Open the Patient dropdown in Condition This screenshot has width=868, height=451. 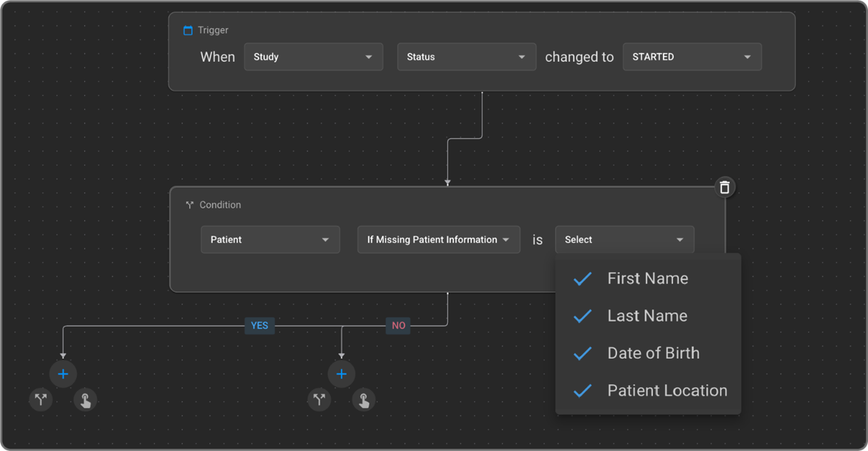click(x=270, y=239)
